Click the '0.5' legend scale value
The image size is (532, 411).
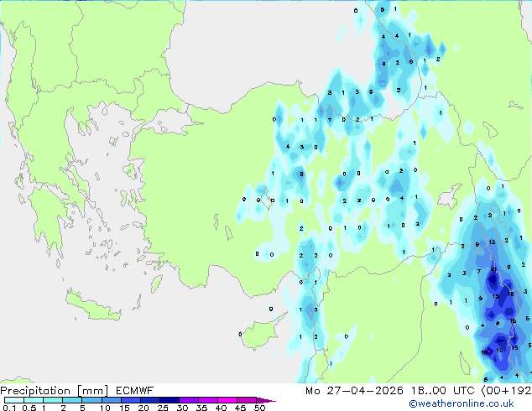29,408
